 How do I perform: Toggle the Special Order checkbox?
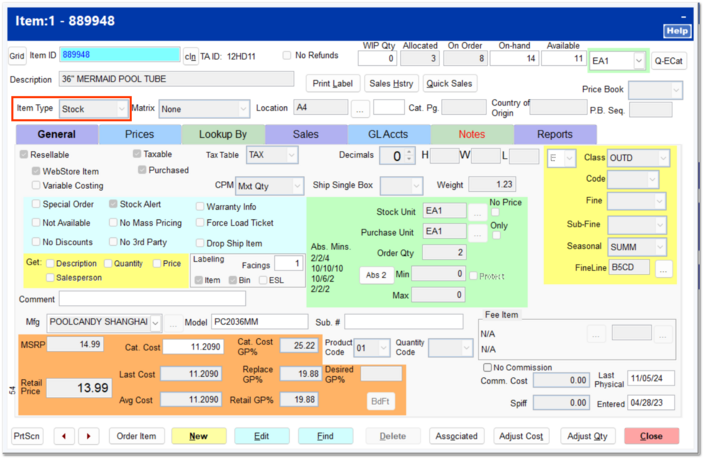[x=35, y=206]
